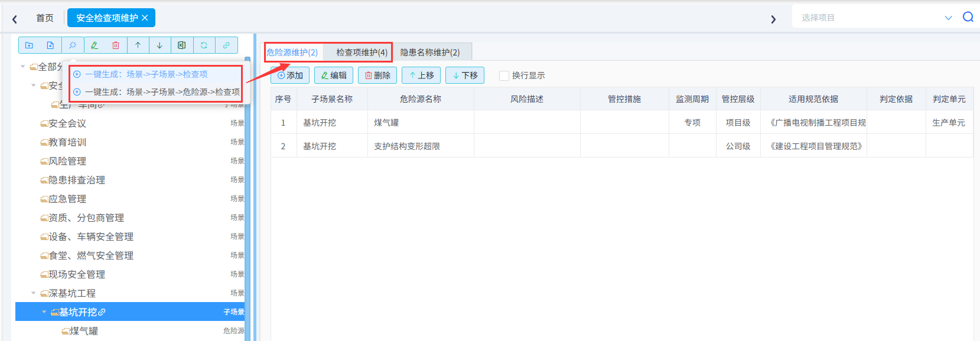
Task: Collapse the 基坑开挖 tree node arrow
Action: pos(44,312)
